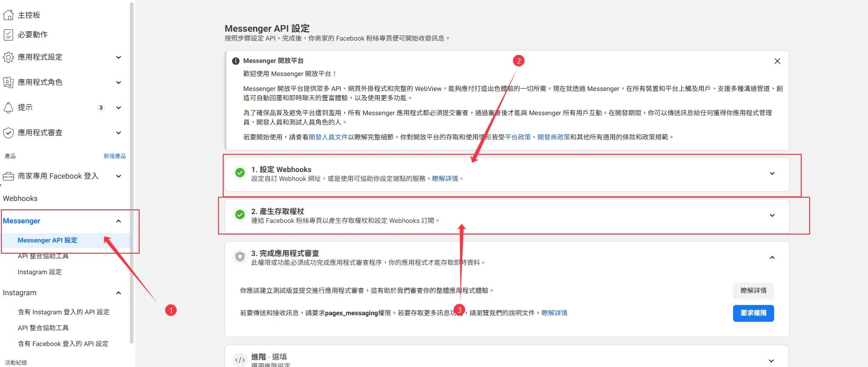Open 必要動作 in the sidebar
The image size is (868, 367).
(33, 35)
